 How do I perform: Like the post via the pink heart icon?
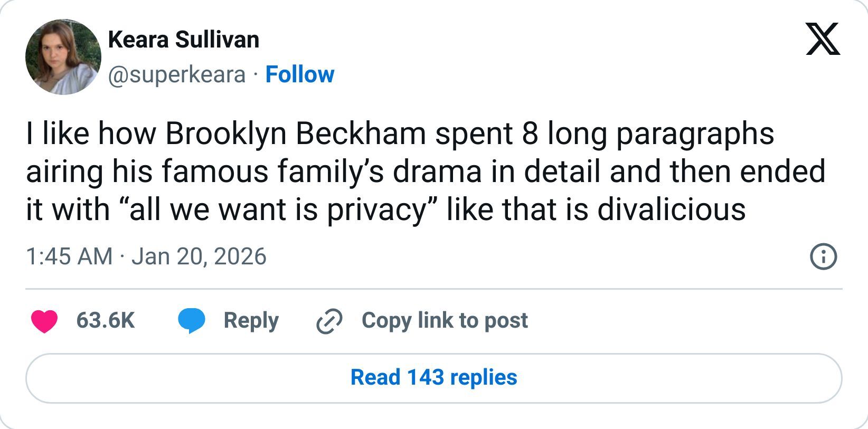[x=44, y=320]
